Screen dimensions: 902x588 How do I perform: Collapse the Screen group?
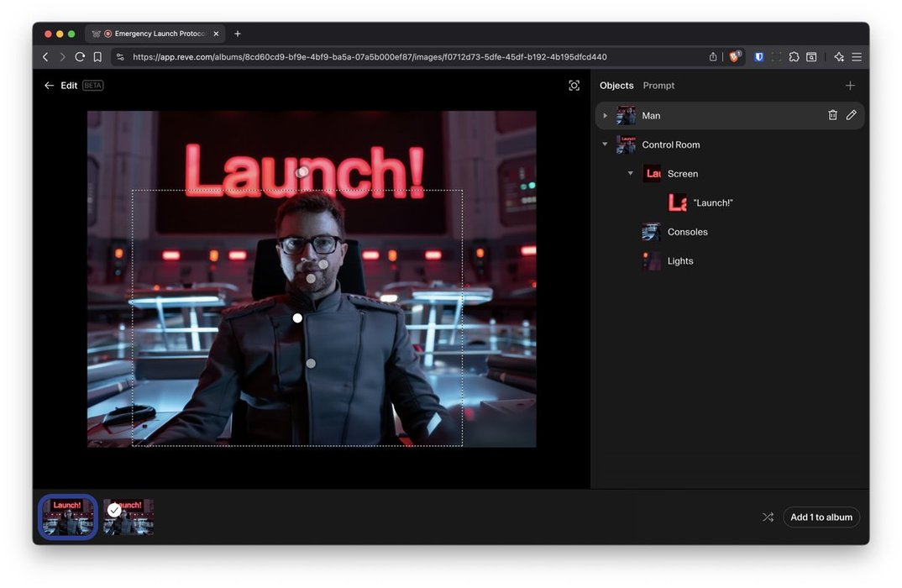tap(631, 174)
